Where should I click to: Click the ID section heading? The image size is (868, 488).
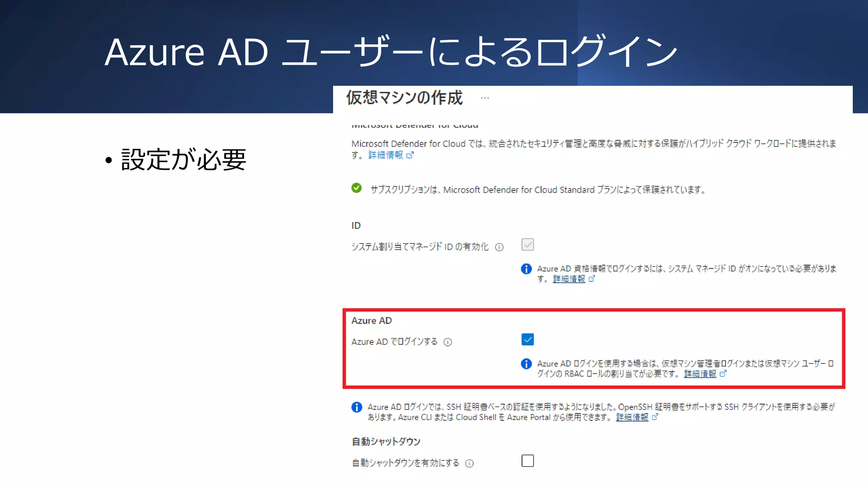pyautogui.click(x=356, y=225)
